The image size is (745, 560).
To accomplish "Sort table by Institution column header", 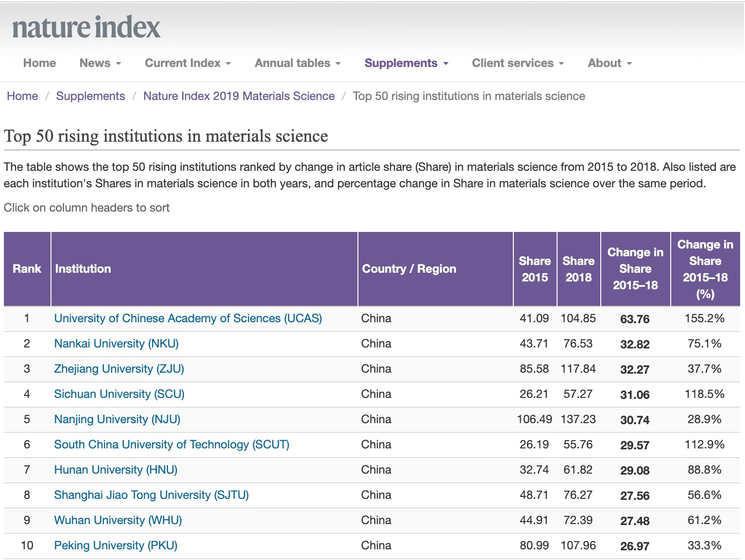I will [204, 269].
